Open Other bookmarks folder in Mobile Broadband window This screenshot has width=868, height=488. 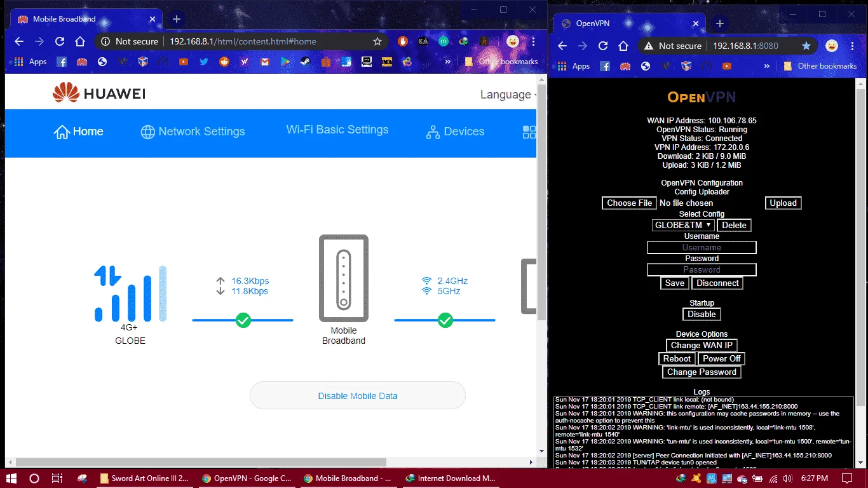pyautogui.click(x=501, y=62)
